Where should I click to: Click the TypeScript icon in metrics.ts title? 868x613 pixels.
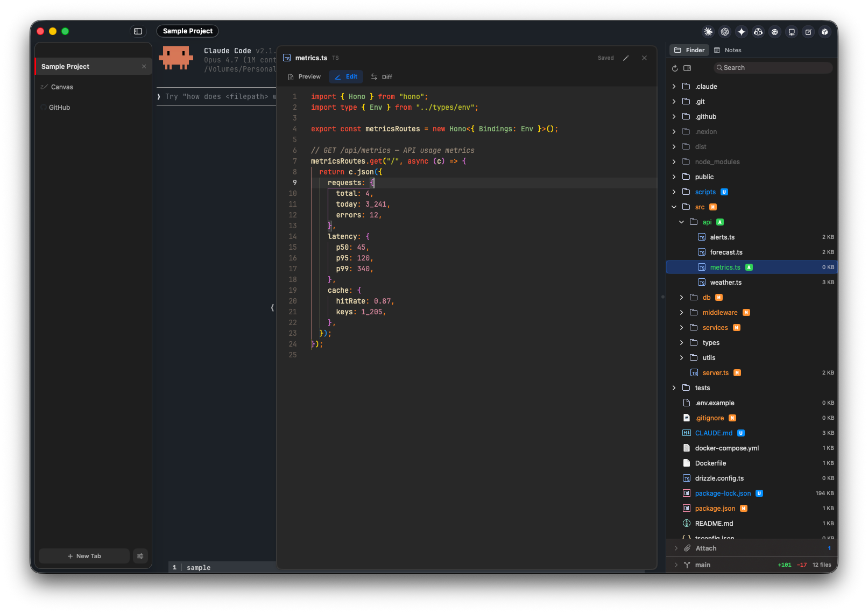point(287,58)
